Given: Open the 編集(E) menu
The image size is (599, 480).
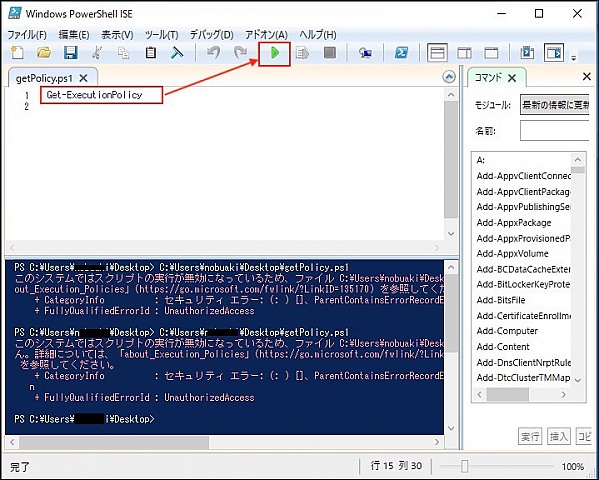Looking at the screenshot, I should point(74,35).
